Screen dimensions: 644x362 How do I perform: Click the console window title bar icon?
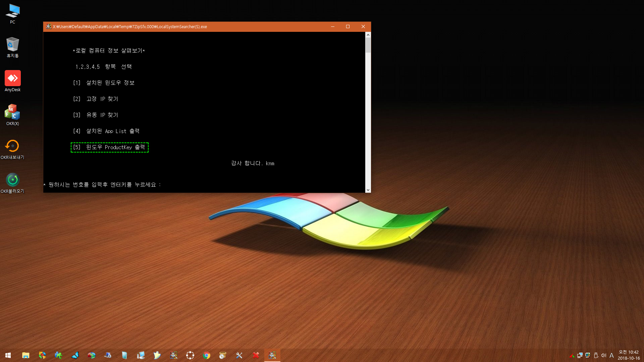[49, 26]
